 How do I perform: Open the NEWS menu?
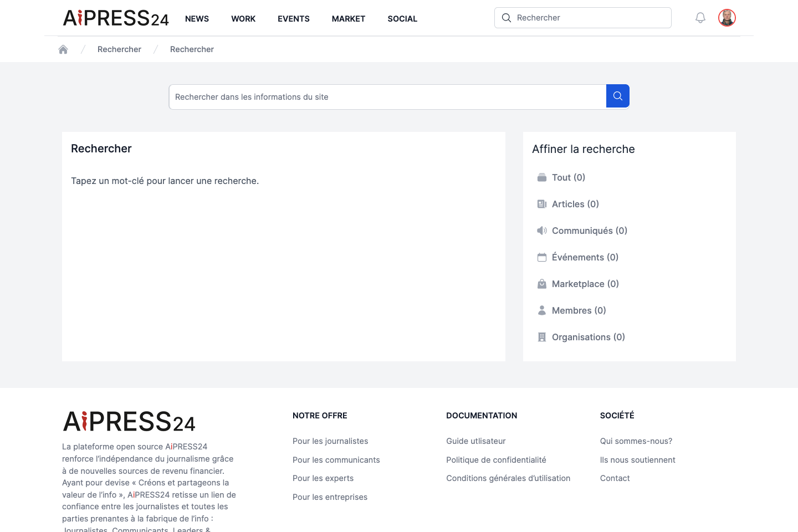click(197, 19)
